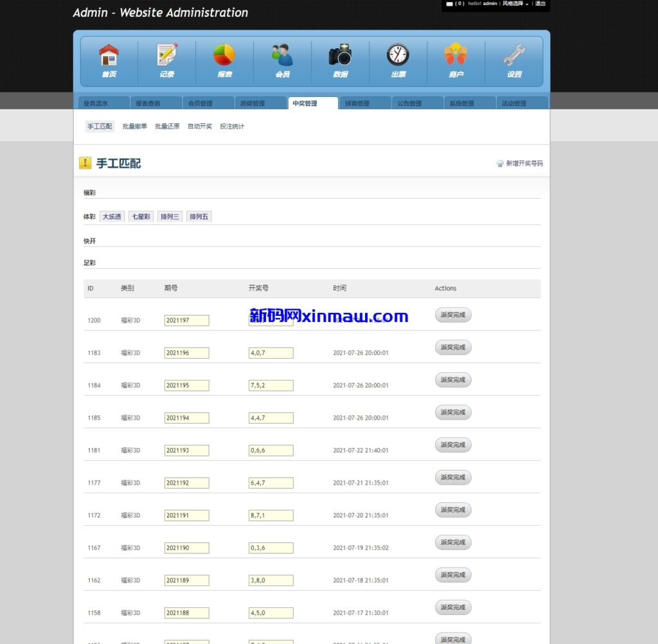Screen dimensions: 658x644
Task: Select the 大乐透 lottery filter
Action: click(x=112, y=217)
